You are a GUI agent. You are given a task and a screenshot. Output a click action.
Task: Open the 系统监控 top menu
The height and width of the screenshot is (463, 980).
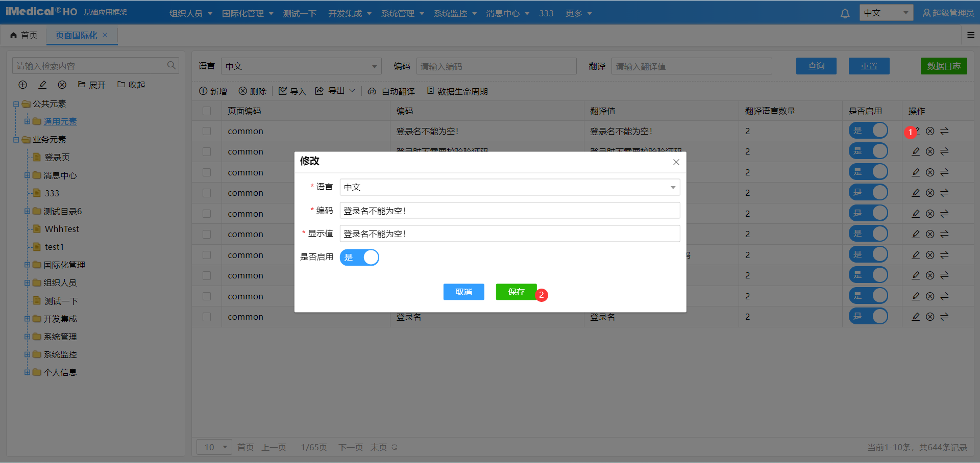455,13
